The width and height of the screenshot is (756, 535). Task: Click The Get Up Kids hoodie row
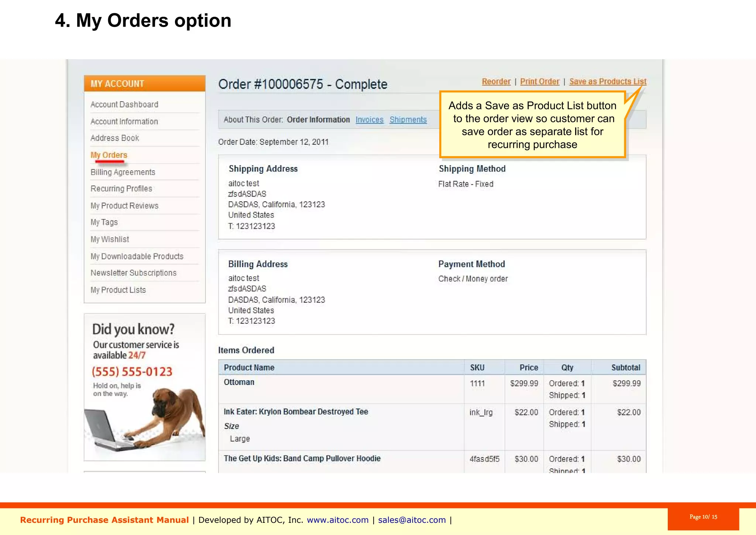[432, 462]
